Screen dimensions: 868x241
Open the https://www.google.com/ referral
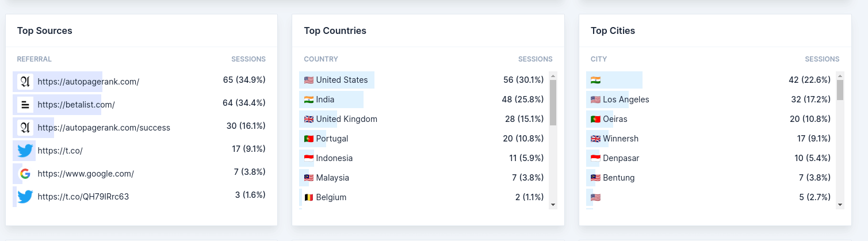click(86, 174)
